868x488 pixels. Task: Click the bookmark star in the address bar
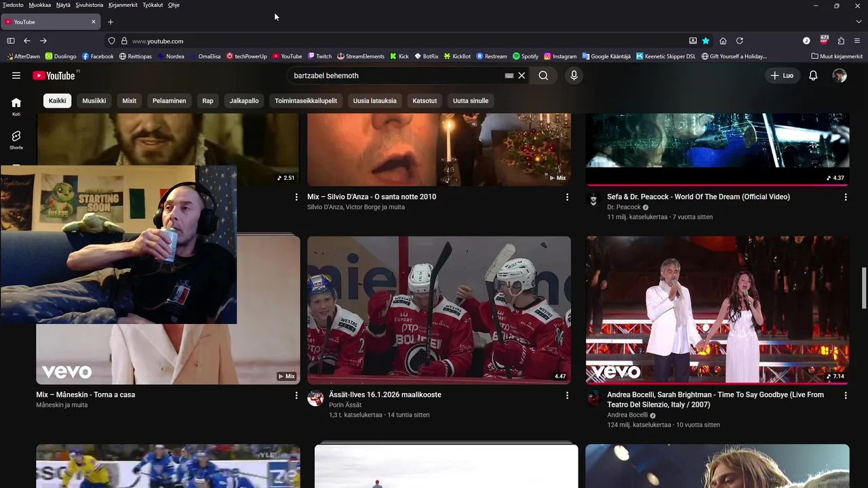tap(706, 41)
